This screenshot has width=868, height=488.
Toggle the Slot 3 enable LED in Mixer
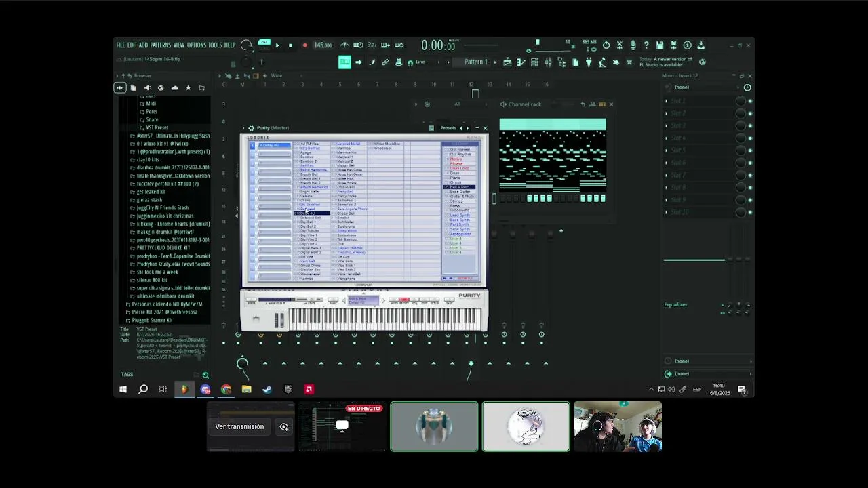click(749, 125)
